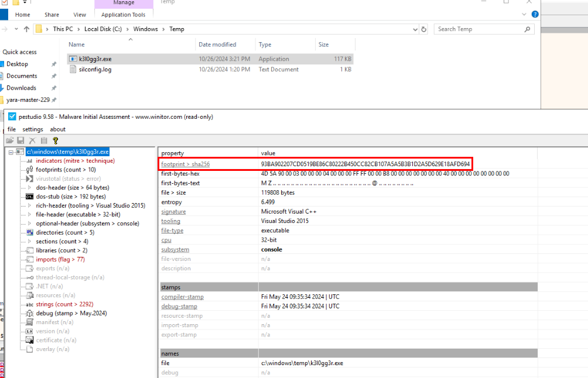The width and height of the screenshot is (588, 378).
Task: Expand the file-header (executable > 32-bit) node
Action: 30,215
